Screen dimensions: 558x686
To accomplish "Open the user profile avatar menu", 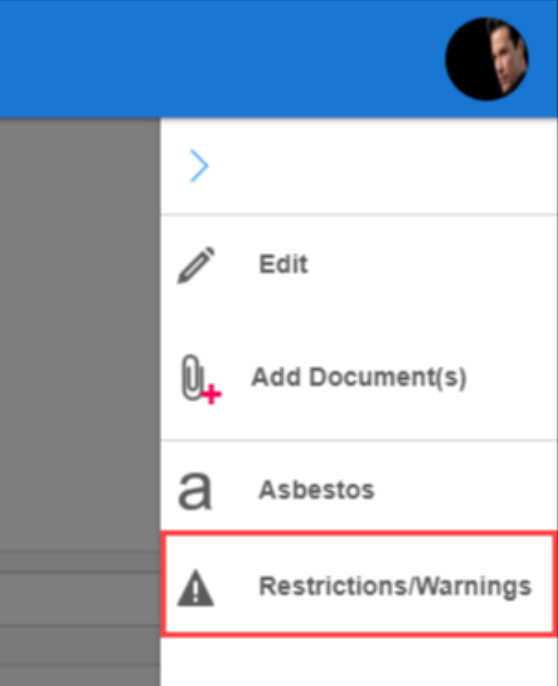I will point(487,59).
